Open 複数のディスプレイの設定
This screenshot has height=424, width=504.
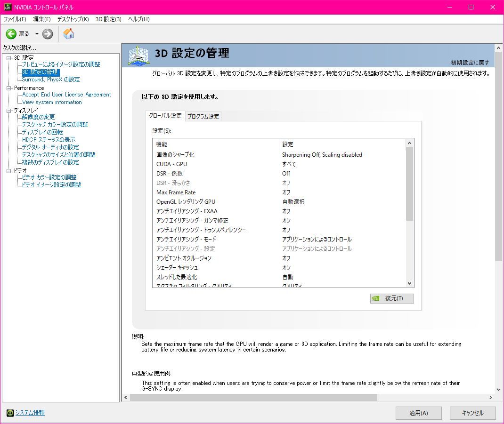click(50, 162)
